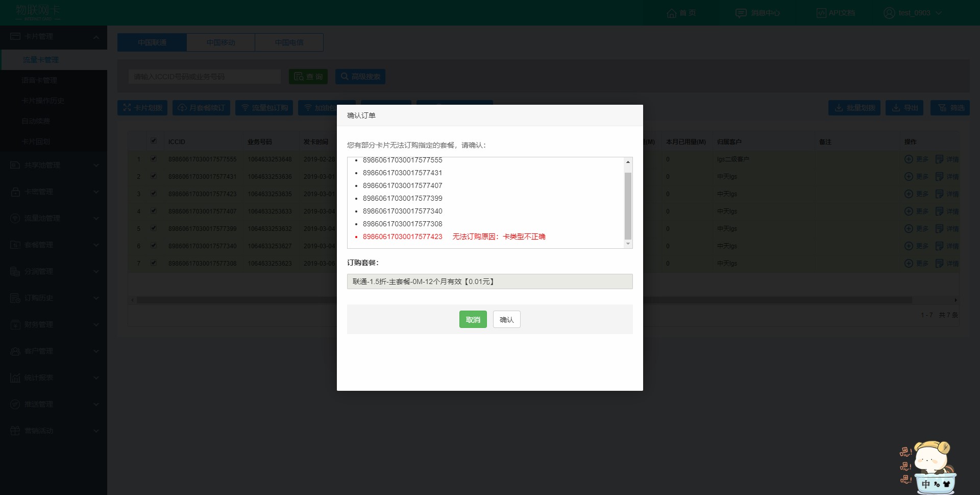The image size is (980, 495).
Task: Click the 导出 export button
Action: (904, 108)
